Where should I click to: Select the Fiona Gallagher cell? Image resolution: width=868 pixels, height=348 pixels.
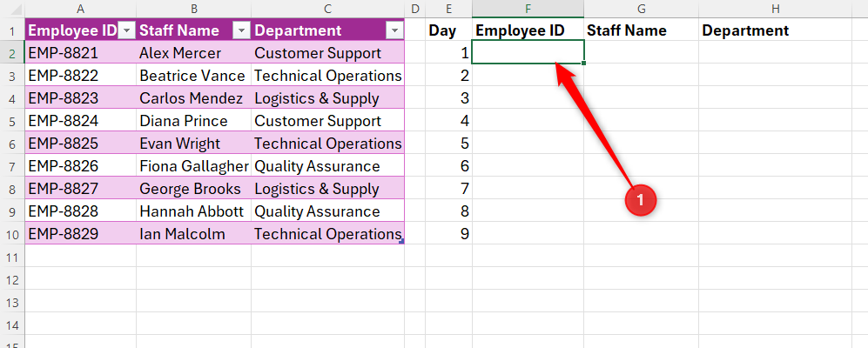coord(194,166)
